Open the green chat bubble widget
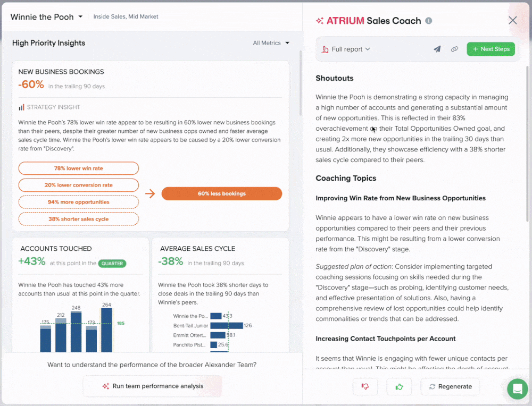The image size is (532, 406). pyautogui.click(x=518, y=388)
